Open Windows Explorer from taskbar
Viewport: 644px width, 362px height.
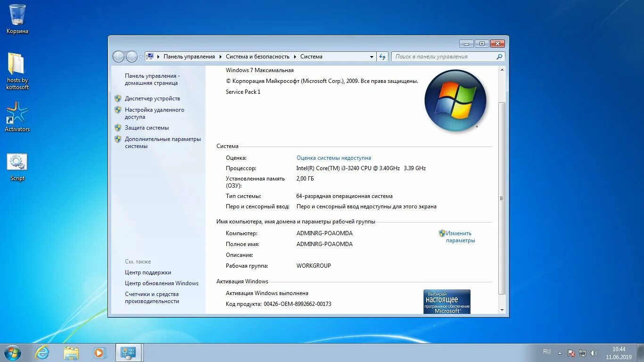[x=71, y=353]
